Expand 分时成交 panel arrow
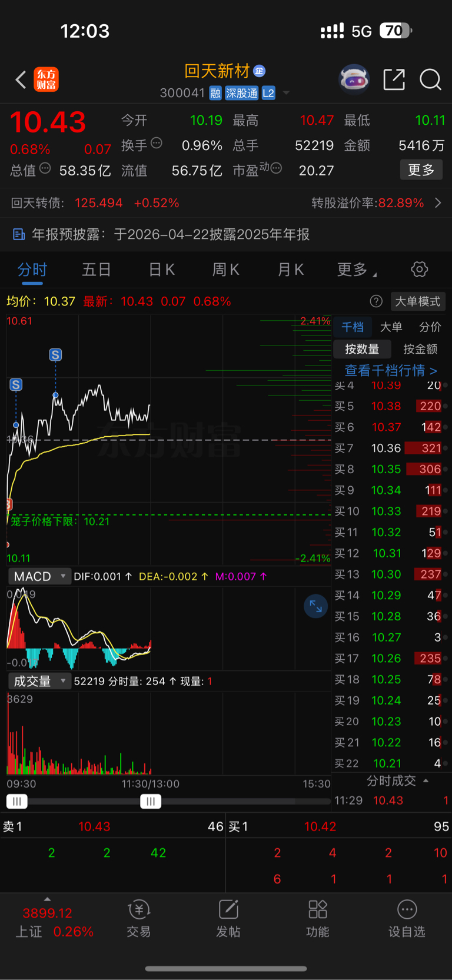The image size is (452, 980). coord(426,780)
